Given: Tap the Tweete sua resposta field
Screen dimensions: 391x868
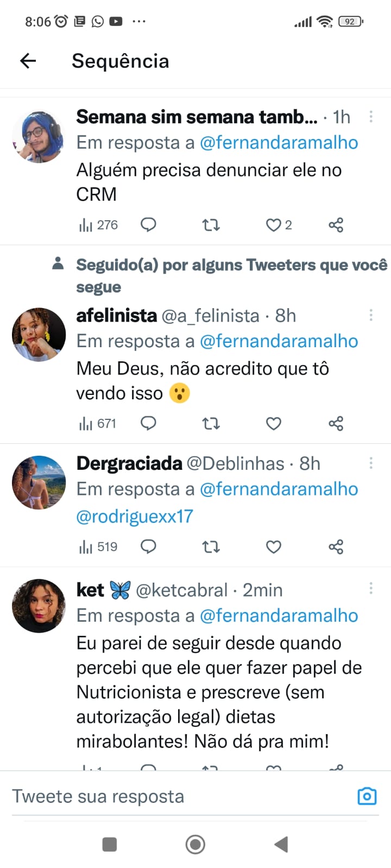Looking at the screenshot, I should (x=163, y=796).
